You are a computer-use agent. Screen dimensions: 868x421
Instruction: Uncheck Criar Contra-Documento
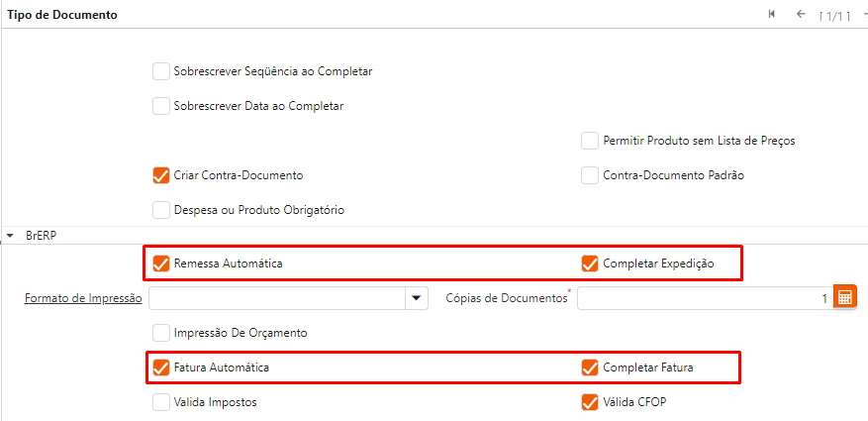click(x=161, y=175)
